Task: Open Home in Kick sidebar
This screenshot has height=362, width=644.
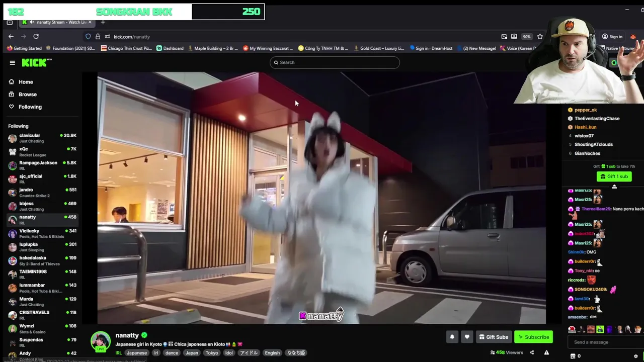Action: tap(21, 82)
